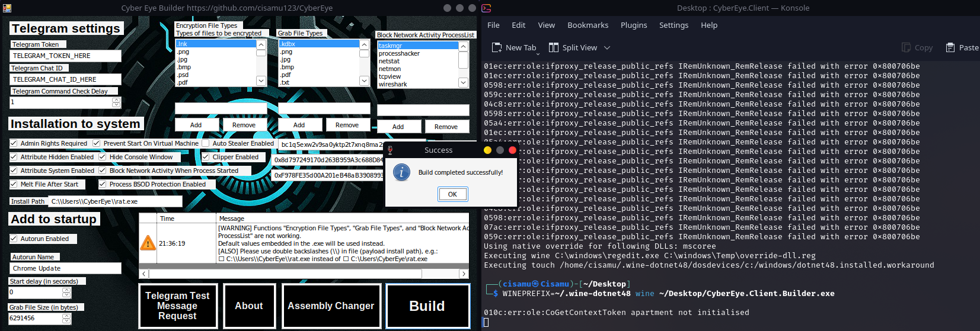
Task: Click the Split View toolbar button
Action: point(573,47)
